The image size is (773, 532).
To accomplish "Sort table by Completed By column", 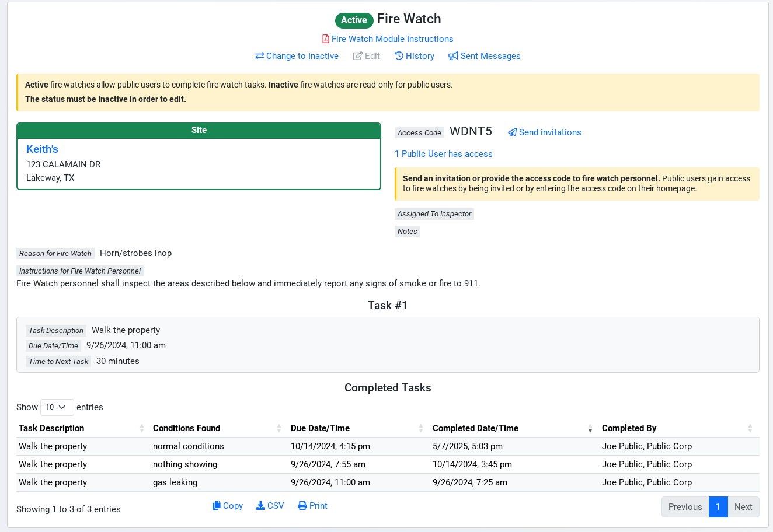I will pos(629,428).
